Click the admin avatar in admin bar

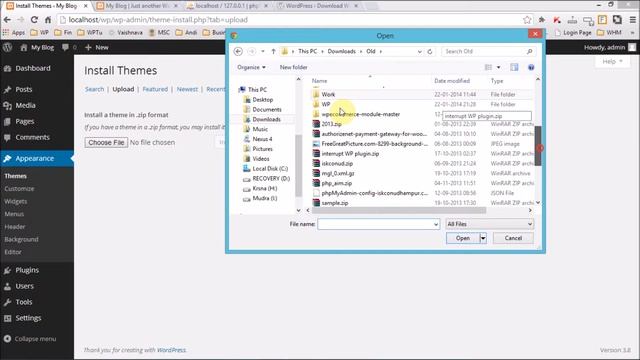click(632, 47)
